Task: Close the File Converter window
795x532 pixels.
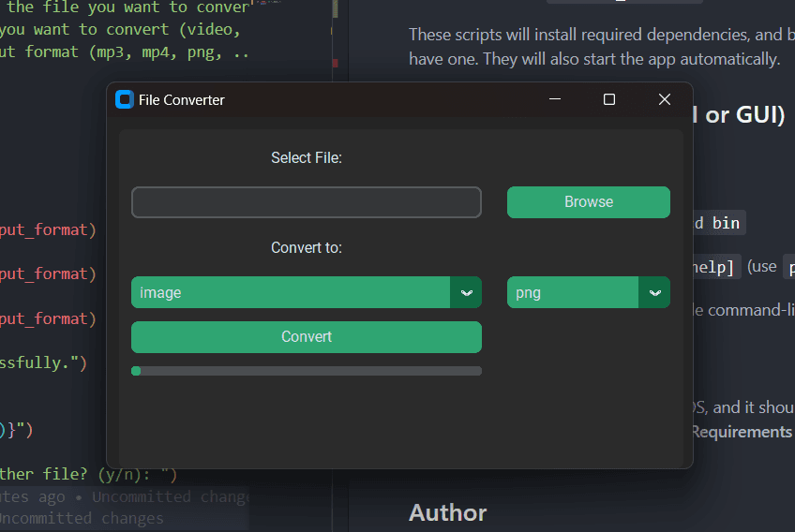Action: [x=665, y=99]
